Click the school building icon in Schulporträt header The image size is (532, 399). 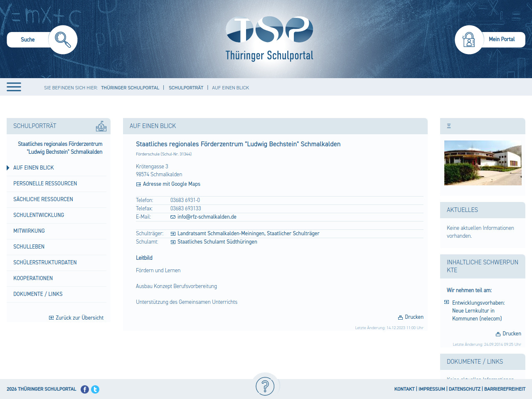coord(101,126)
